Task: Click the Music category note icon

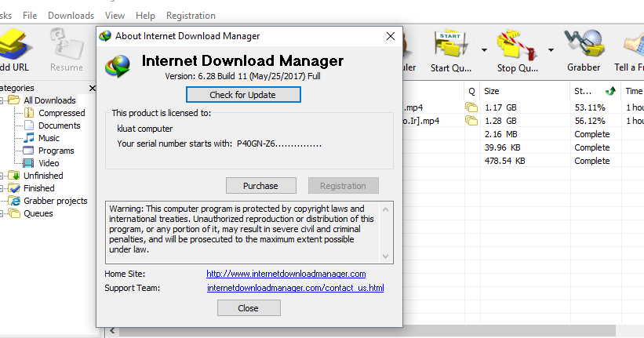Action: pyautogui.click(x=29, y=137)
